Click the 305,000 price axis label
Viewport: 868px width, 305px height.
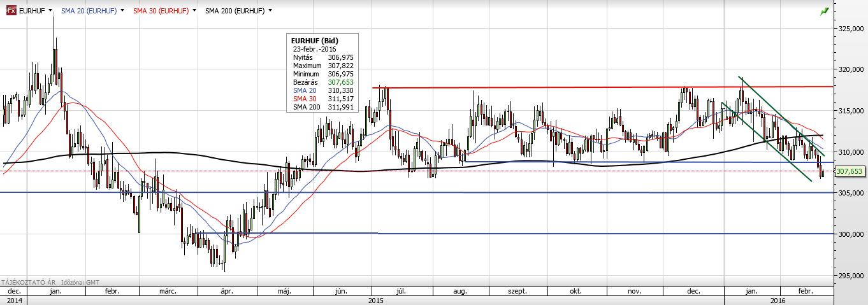851,194
